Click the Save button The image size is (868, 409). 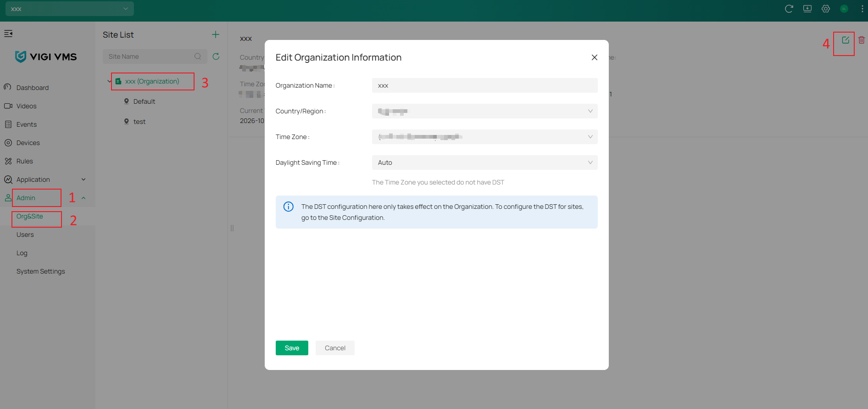coord(292,348)
